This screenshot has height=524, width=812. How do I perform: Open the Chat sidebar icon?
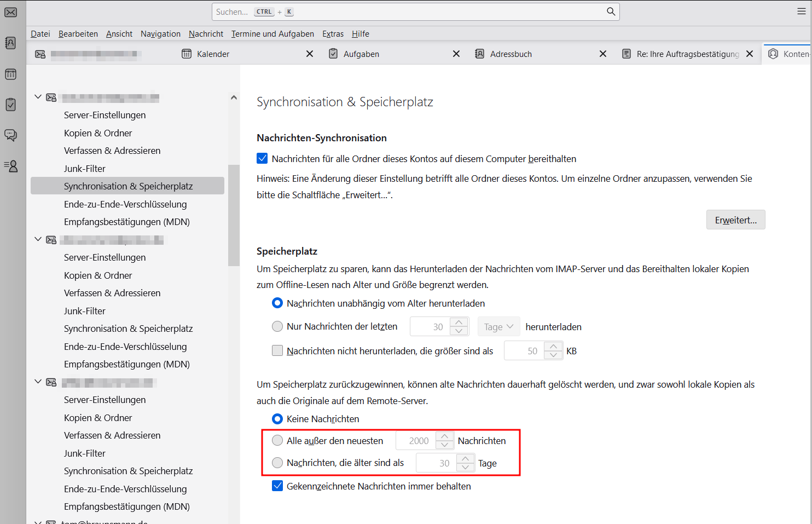pos(11,135)
